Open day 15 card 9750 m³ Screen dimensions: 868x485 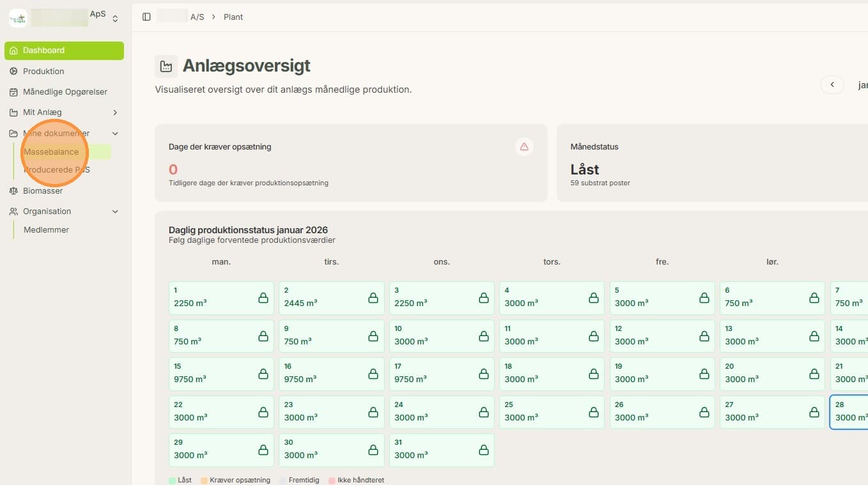pos(221,374)
